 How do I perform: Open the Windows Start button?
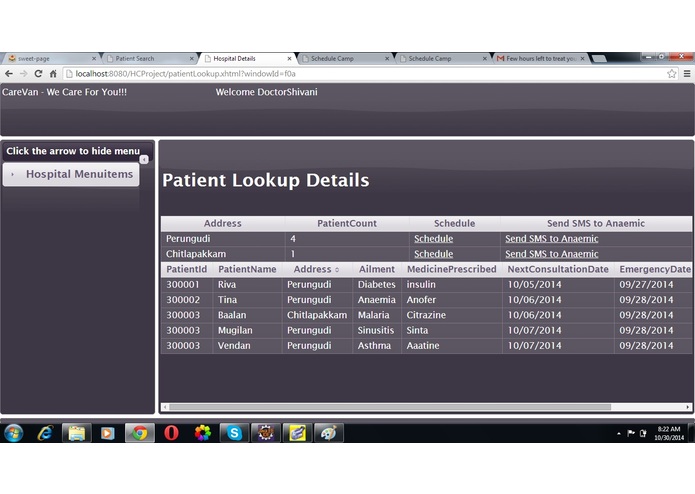14,433
